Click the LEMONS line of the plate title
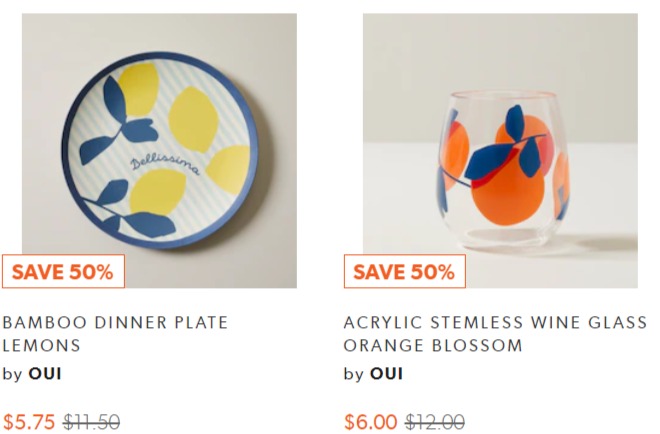This screenshot has height=434, width=660. (41, 346)
